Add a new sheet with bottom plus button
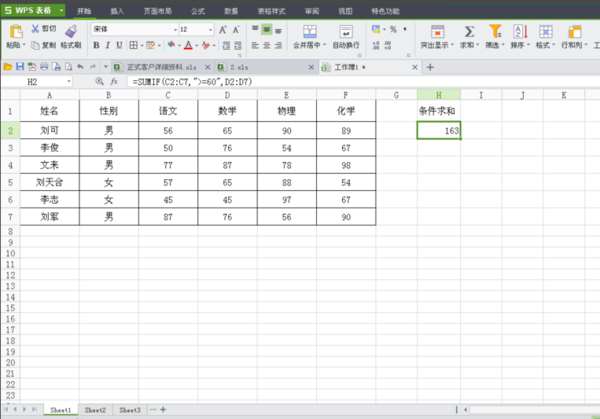The height and width of the screenshot is (419, 600). pos(163,409)
